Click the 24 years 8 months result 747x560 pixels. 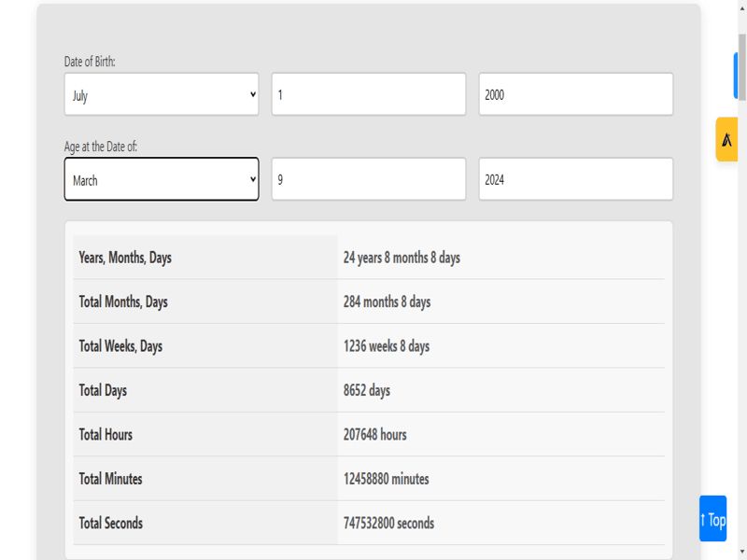[x=402, y=258]
